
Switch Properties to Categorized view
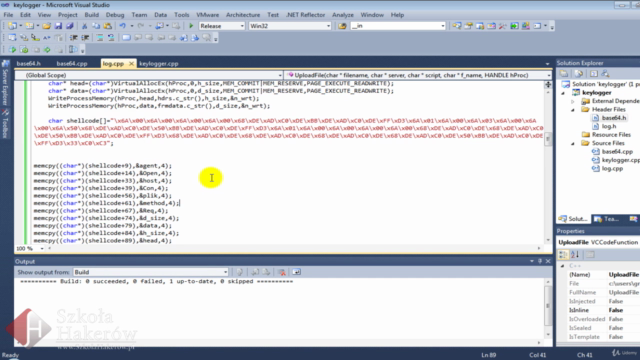pos(563,255)
